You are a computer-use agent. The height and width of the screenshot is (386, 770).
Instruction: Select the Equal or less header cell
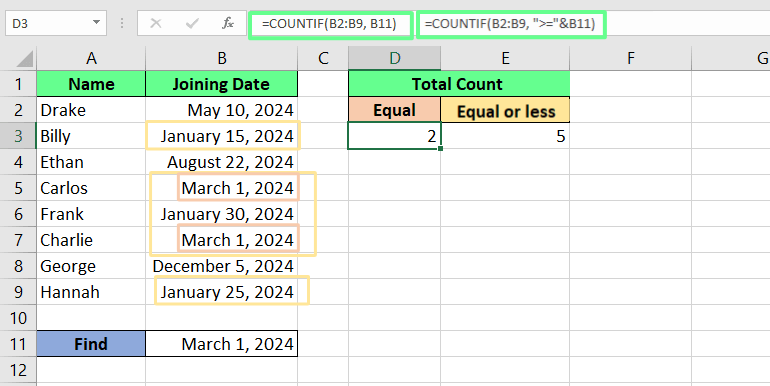point(505,110)
